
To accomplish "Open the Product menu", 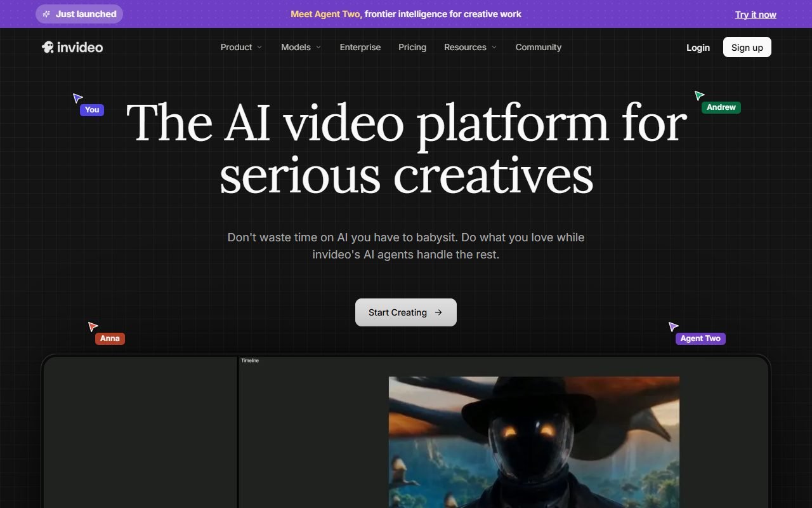I will pos(241,47).
